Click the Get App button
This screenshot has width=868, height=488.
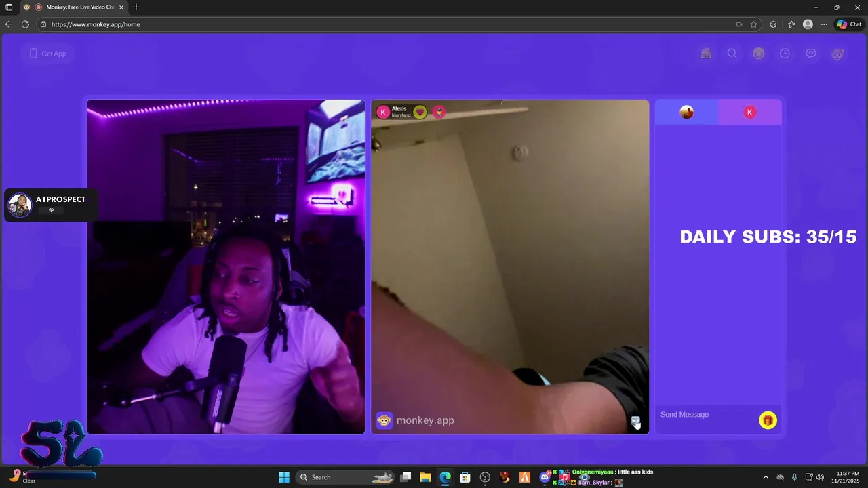click(47, 54)
